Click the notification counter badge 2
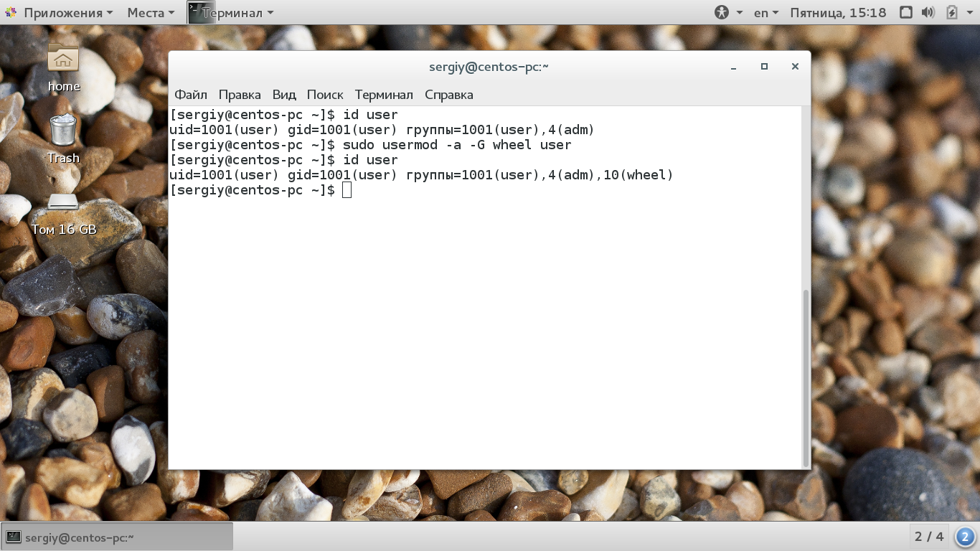Screen dimensions: 980x551 (965, 536)
